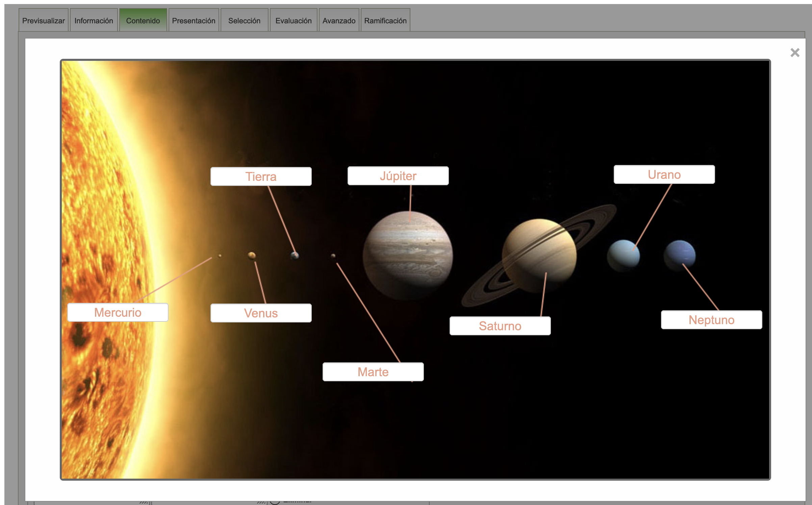The height and width of the screenshot is (505, 812).
Task: Click the Marte label box
Action: pos(373,372)
